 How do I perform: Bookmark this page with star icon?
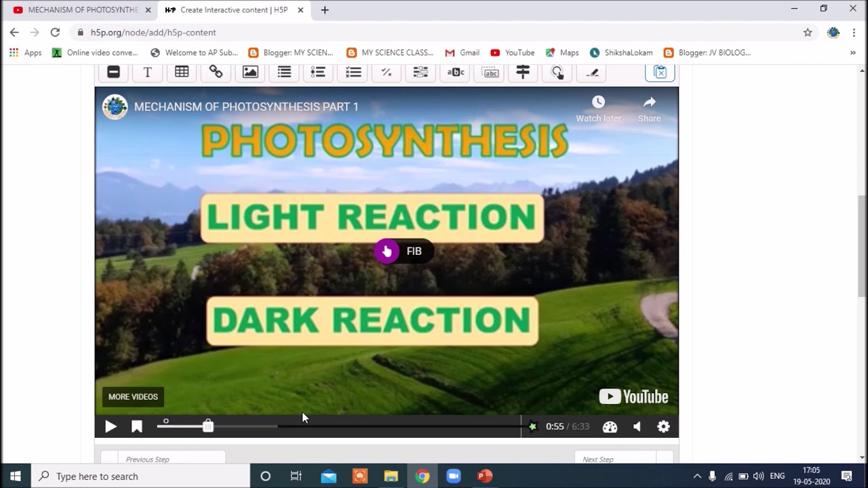808,33
